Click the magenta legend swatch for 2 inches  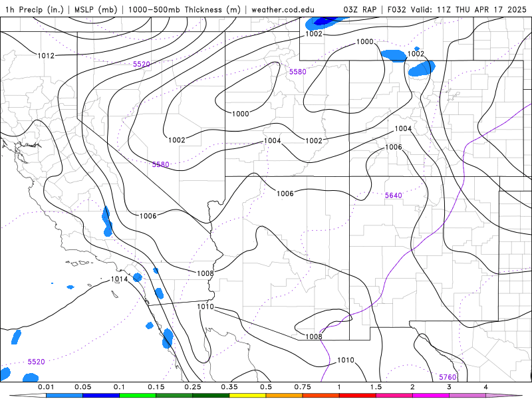pyautogui.click(x=431, y=396)
